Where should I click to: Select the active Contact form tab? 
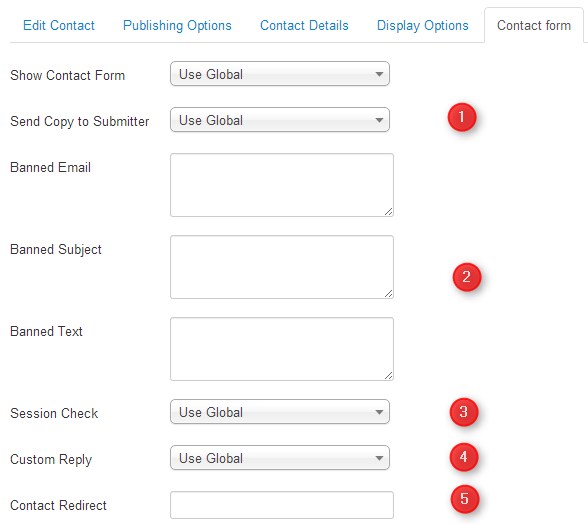point(534,26)
